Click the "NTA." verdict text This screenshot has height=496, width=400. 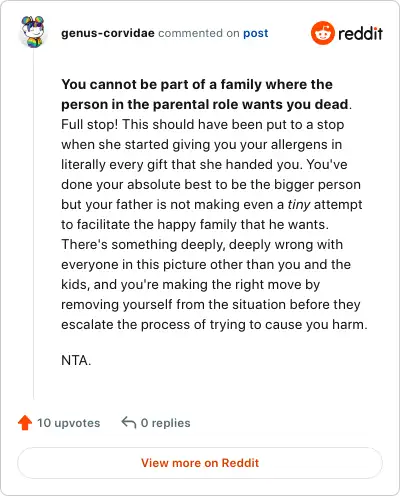point(76,360)
